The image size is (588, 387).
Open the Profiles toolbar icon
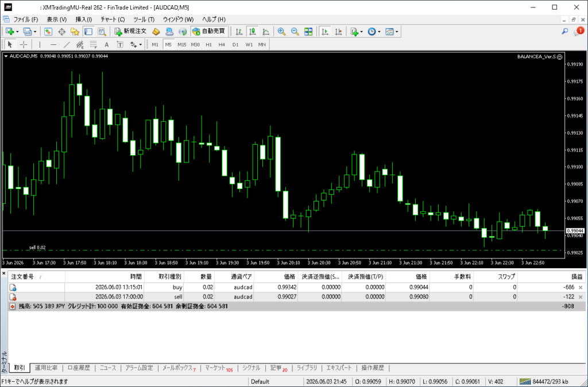[x=27, y=32]
